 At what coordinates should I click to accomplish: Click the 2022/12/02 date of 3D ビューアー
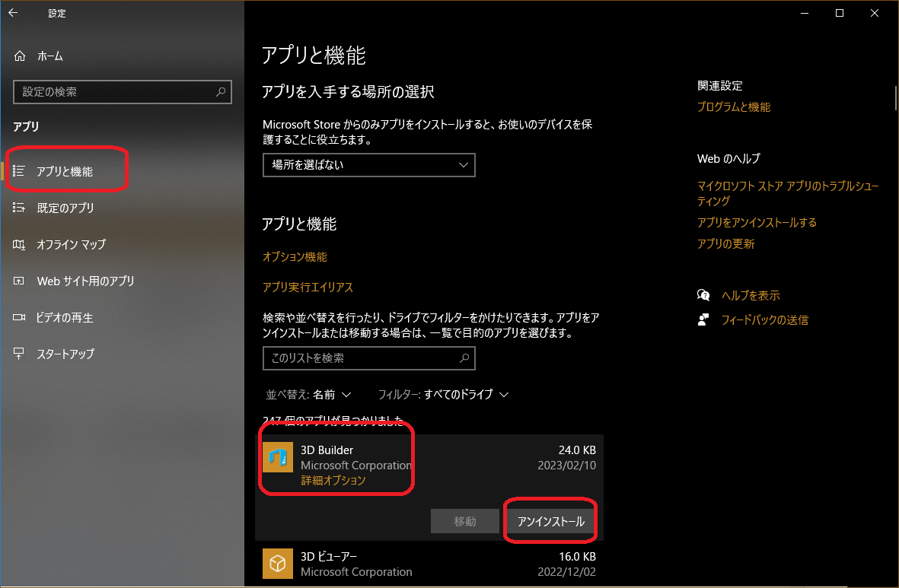(x=566, y=572)
